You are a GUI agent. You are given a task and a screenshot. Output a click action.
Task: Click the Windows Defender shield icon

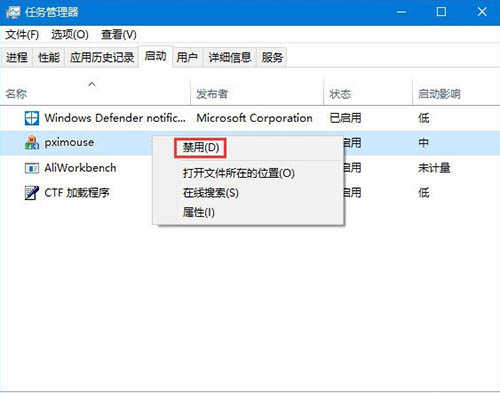(32, 118)
